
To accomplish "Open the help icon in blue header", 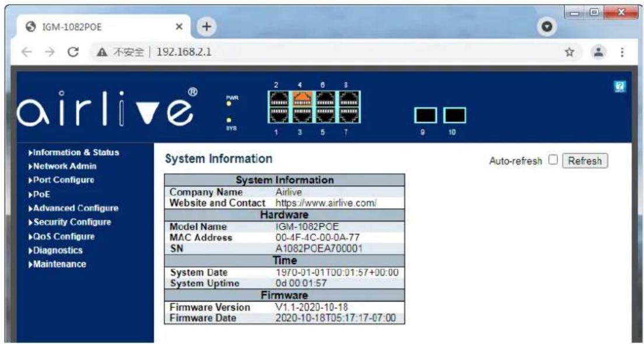I will (618, 87).
